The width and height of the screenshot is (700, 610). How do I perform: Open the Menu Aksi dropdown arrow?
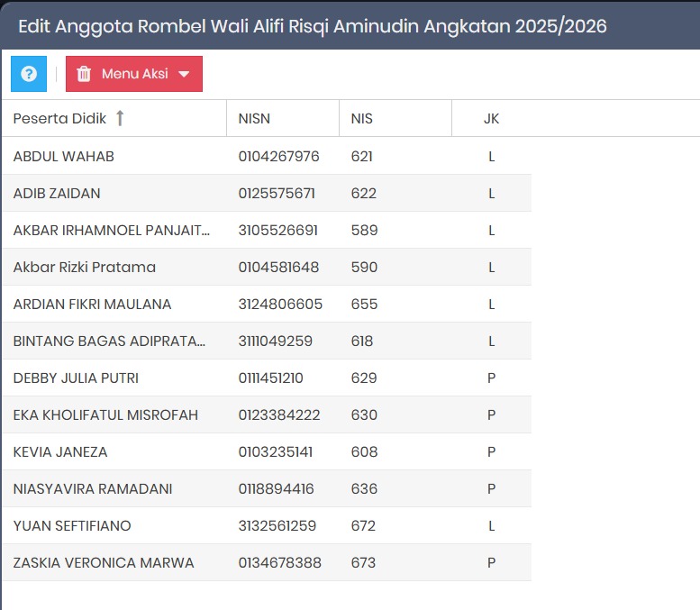tap(184, 75)
